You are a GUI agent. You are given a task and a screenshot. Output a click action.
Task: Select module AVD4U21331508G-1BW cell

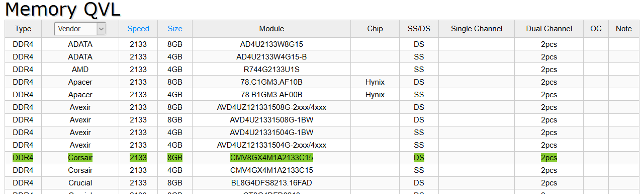tap(271, 120)
